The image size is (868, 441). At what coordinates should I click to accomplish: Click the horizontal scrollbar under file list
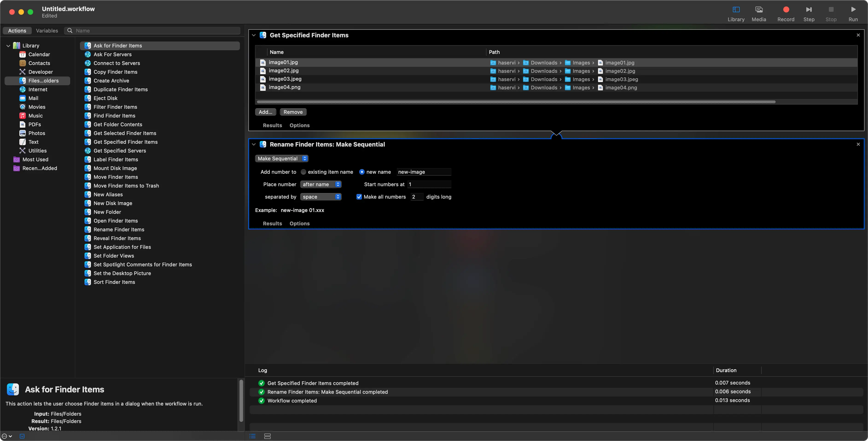point(516,101)
